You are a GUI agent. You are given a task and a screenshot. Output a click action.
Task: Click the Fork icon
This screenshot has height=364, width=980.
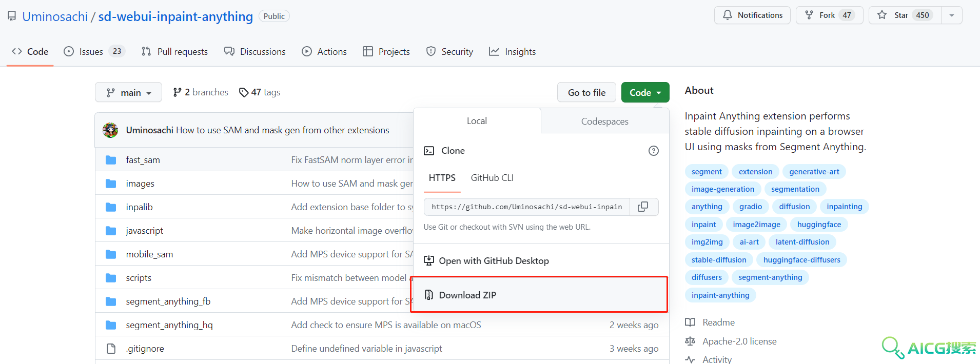[x=809, y=15]
